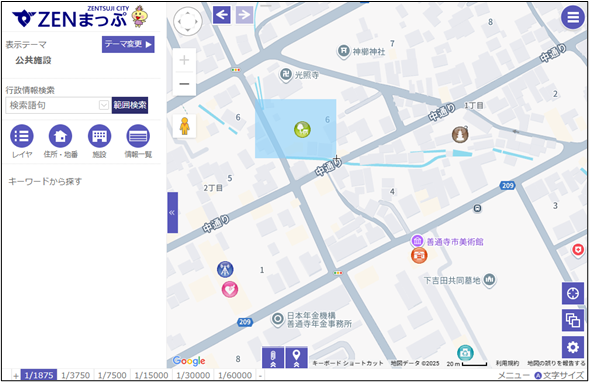Click the red shield marker at right edge
This screenshot has width=589, height=382.
pos(578,250)
